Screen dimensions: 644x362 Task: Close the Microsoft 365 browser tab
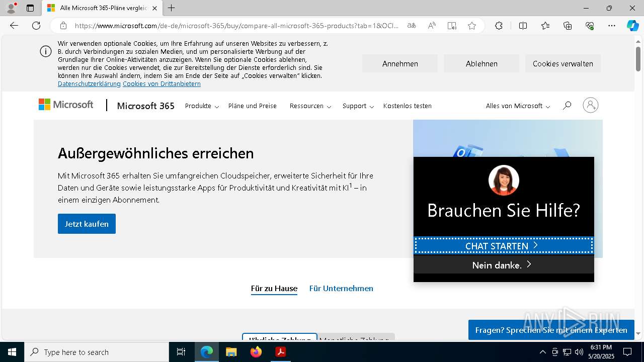pyautogui.click(x=154, y=8)
